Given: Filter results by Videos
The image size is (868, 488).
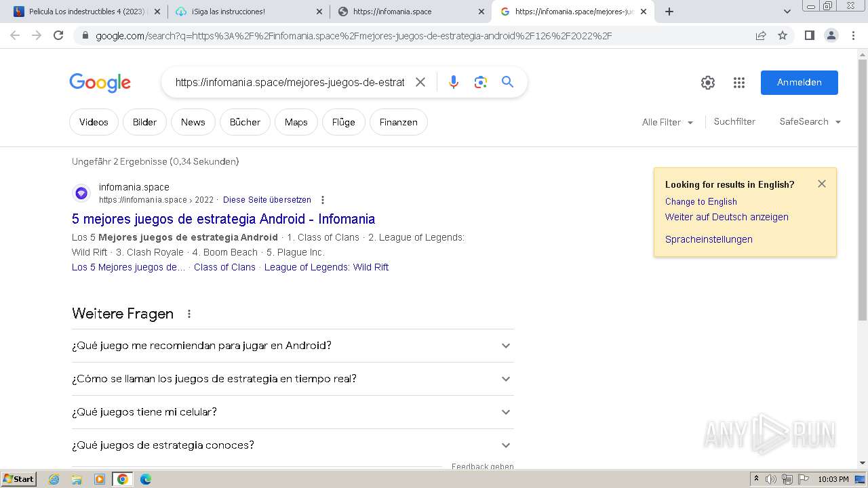Looking at the screenshot, I should (x=94, y=122).
